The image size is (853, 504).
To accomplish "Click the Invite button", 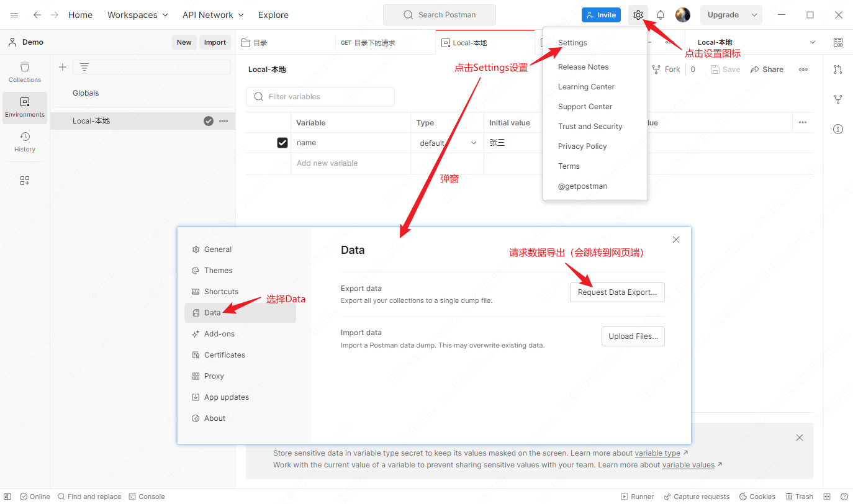I will tap(601, 15).
